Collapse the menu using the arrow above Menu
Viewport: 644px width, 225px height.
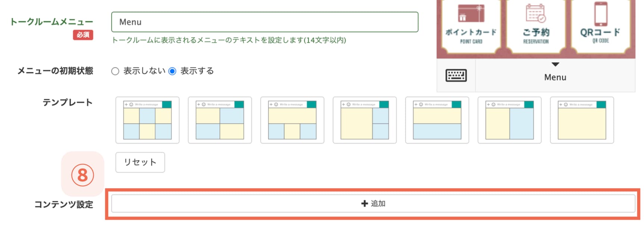pos(555,64)
